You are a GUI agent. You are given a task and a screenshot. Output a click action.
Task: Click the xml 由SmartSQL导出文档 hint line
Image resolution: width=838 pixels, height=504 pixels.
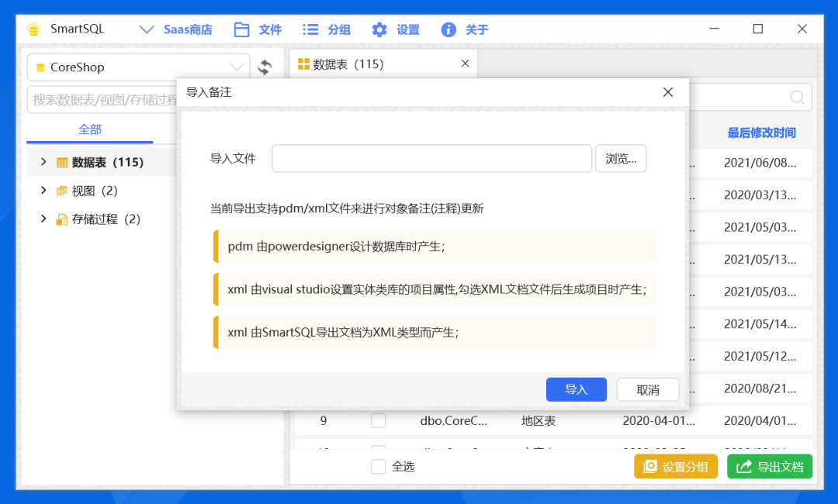point(435,333)
